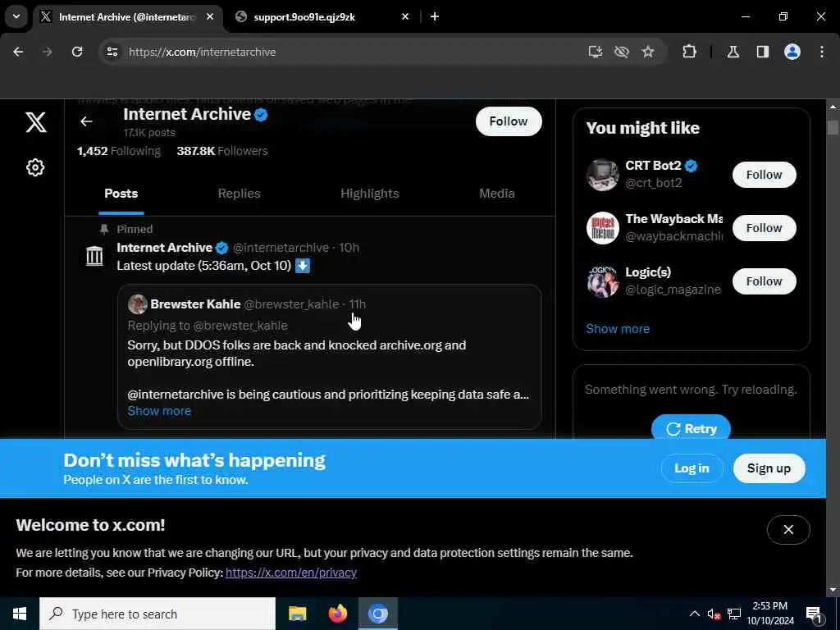Switch to the Replies tab
This screenshot has height=630, width=840.
[x=239, y=194]
